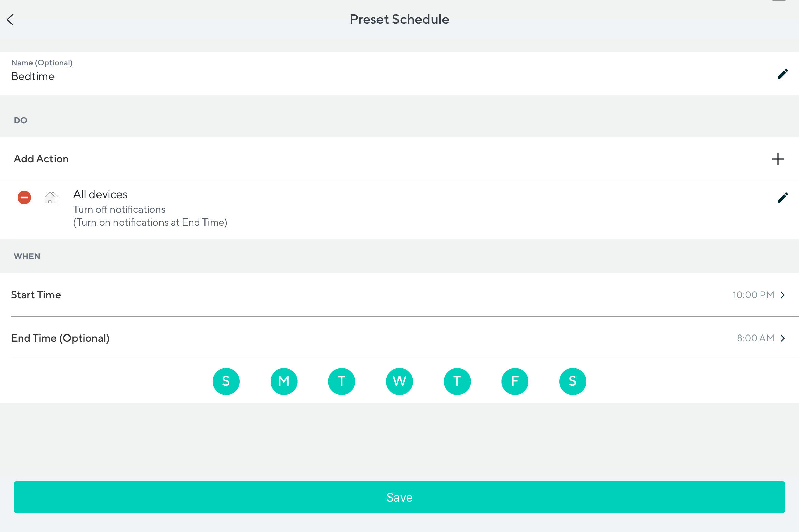The image size is (799, 532).
Task: Toggle Friday in the day selector
Action: click(515, 381)
